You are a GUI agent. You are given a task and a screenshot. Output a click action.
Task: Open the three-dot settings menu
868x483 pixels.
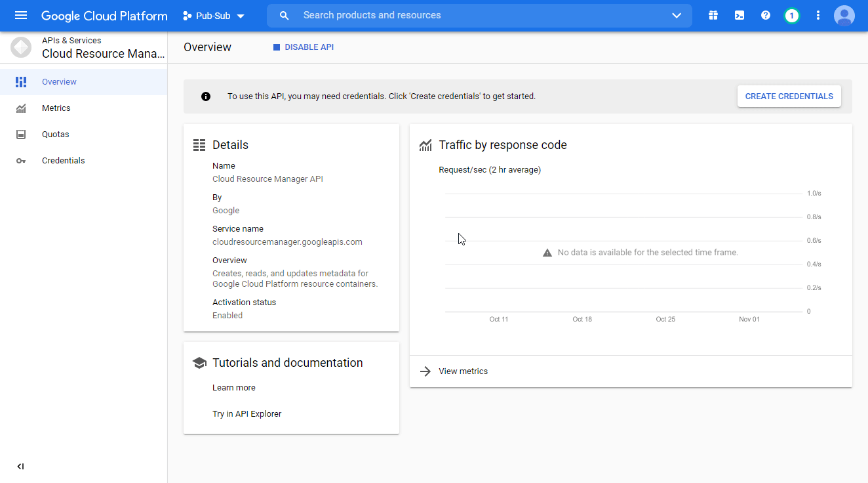pos(818,15)
